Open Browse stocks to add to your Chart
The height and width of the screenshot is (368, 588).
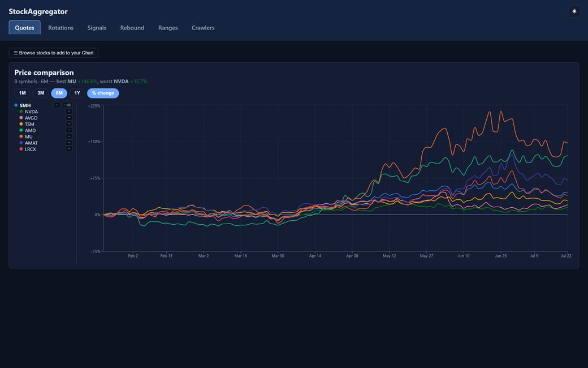click(x=54, y=53)
